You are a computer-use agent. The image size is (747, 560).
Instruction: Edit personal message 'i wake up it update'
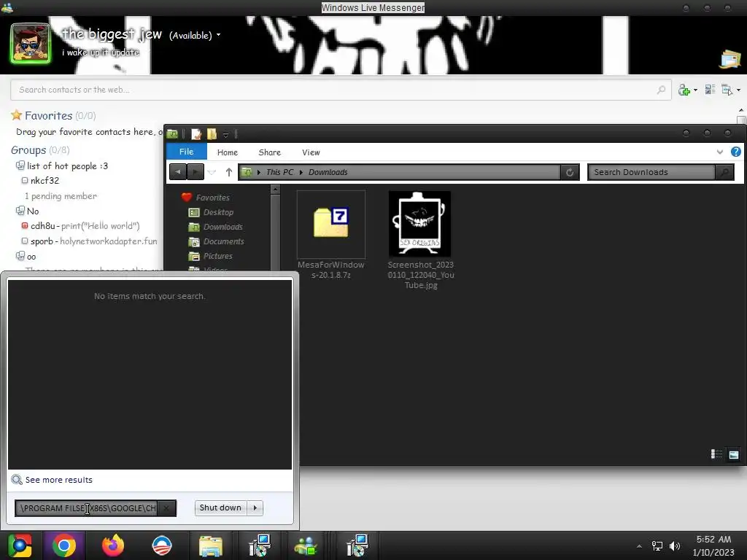(101, 52)
